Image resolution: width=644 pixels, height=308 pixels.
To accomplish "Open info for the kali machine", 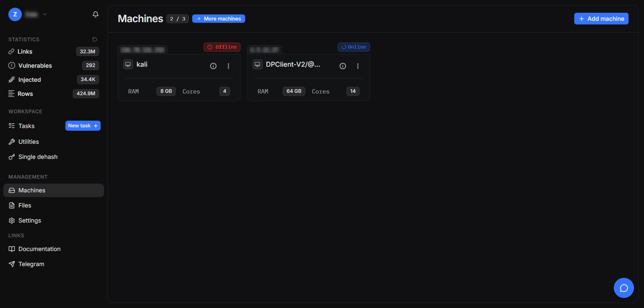I will [x=213, y=66].
